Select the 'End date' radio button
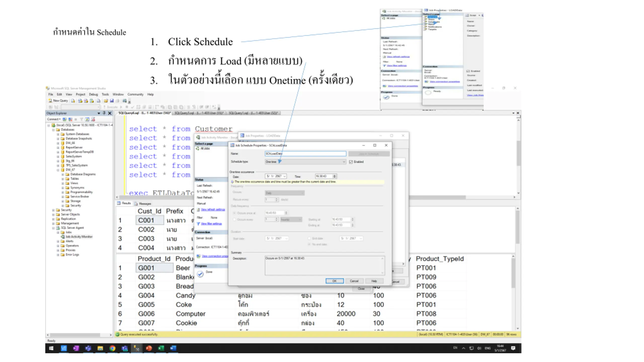Viewport: 644px width, 362px height. click(x=309, y=238)
